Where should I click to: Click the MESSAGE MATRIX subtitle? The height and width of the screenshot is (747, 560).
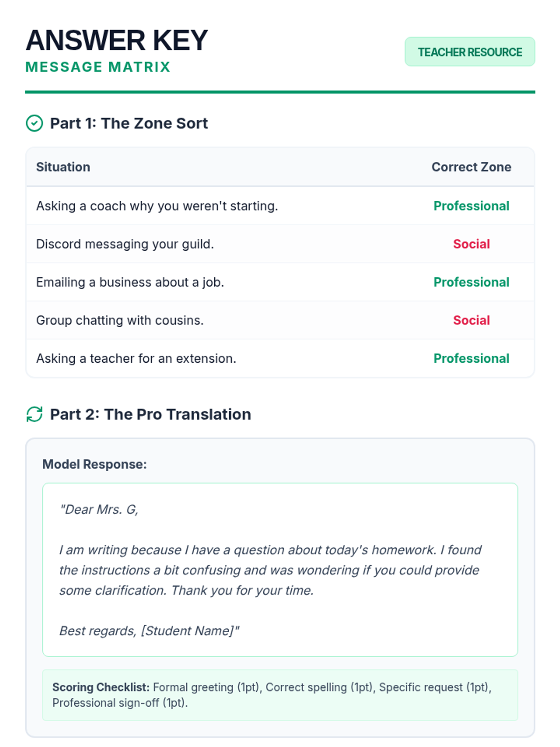98,67
